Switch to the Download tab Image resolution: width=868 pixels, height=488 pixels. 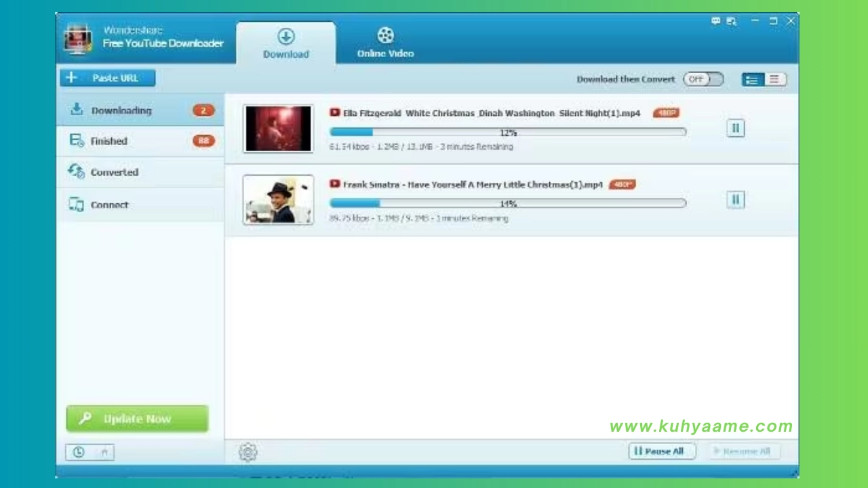(285, 43)
